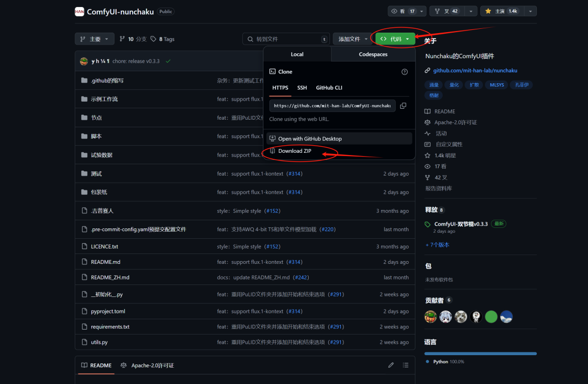588x384 pixels.
Task: Open the dropdown arrow beside 叉 42
Action: [471, 11]
